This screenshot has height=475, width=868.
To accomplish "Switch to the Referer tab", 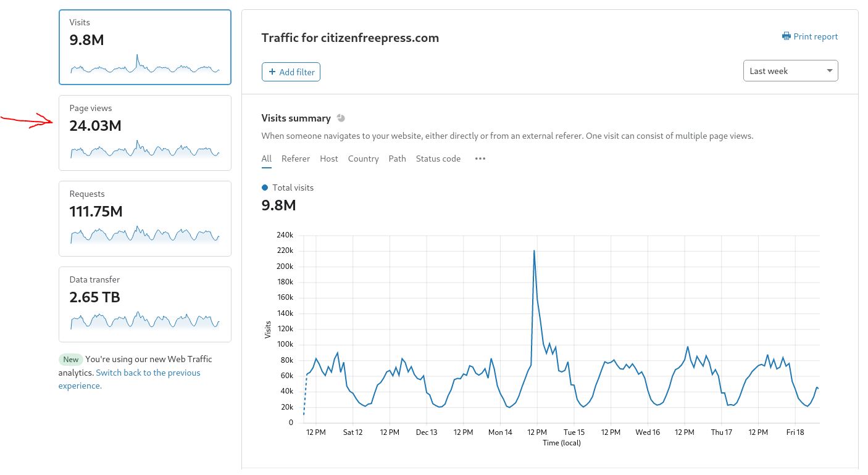I will coord(296,159).
